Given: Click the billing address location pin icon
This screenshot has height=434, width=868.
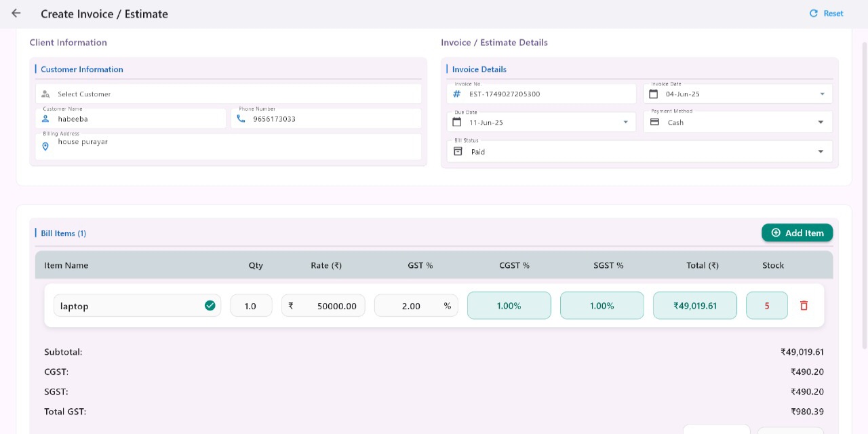Looking at the screenshot, I should (x=45, y=146).
